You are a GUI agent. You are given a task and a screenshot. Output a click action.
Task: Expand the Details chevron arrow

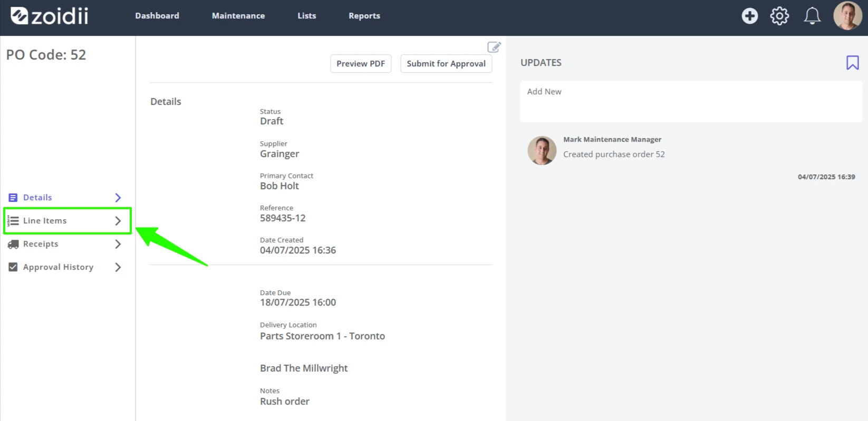pos(118,198)
